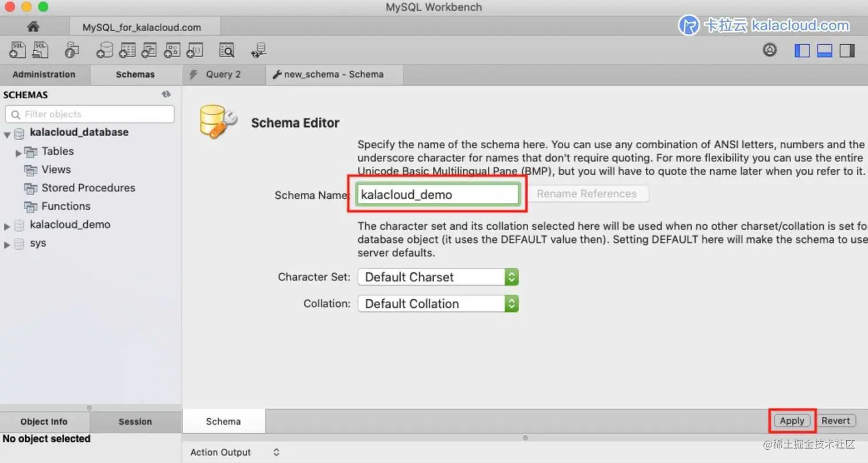868x463 pixels.
Task: Select the Stored Procedures tree item
Action: click(x=88, y=188)
